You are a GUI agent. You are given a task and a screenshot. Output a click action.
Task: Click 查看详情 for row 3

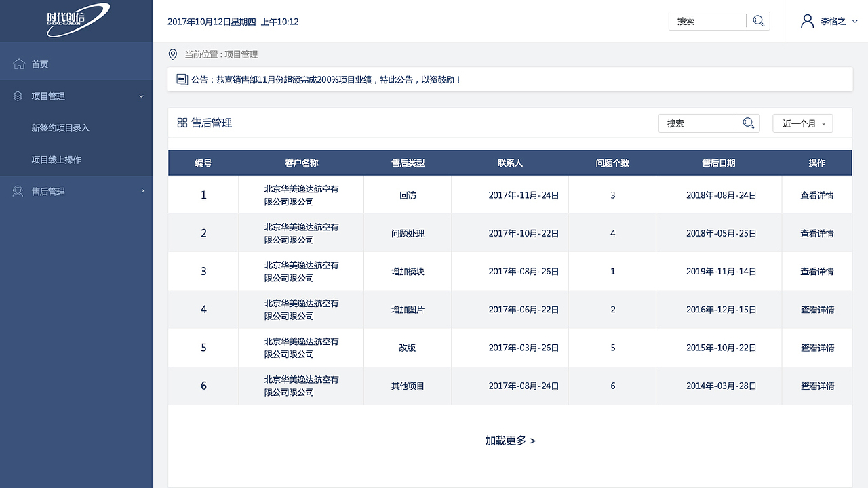[817, 272]
